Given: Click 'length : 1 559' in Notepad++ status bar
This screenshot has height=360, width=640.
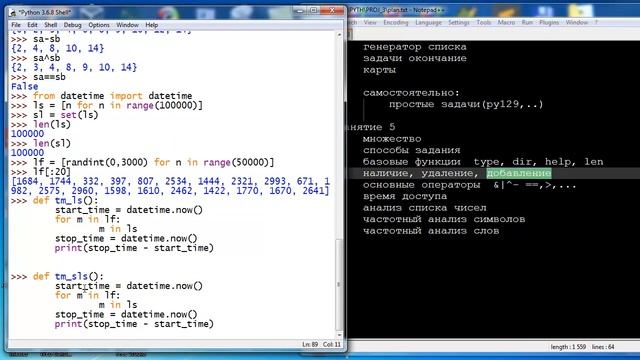Looking at the screenshot, I should 568,347.
